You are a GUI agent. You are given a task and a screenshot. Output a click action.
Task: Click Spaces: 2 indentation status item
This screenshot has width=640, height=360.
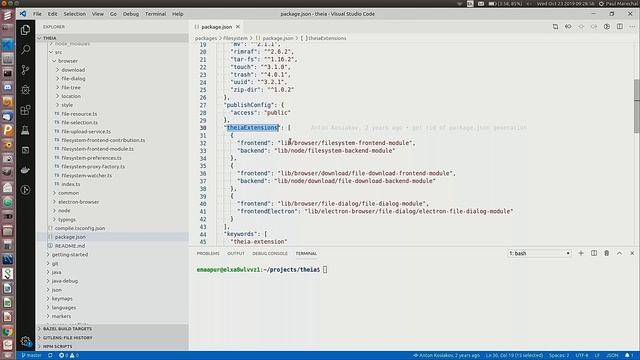(559, 356)
